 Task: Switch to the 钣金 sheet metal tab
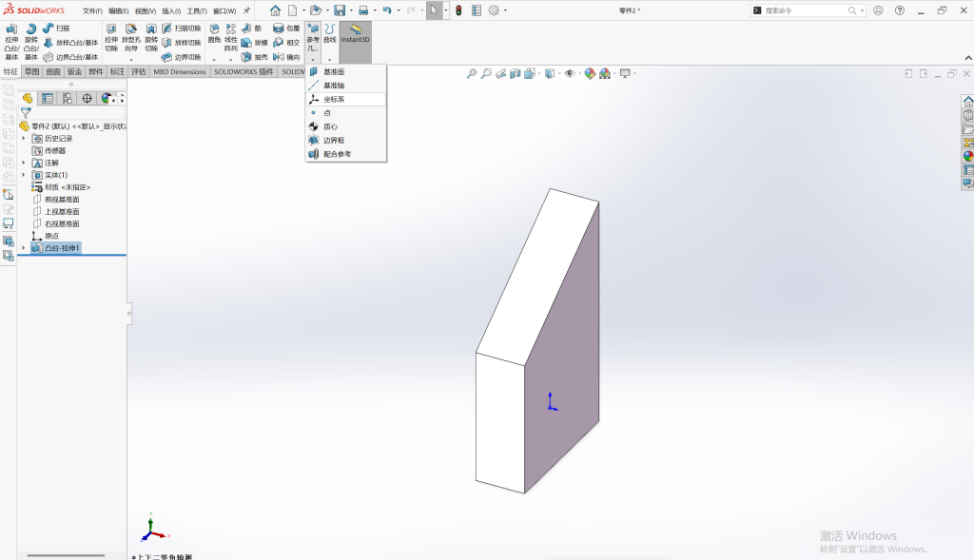[x=74, y=72]
